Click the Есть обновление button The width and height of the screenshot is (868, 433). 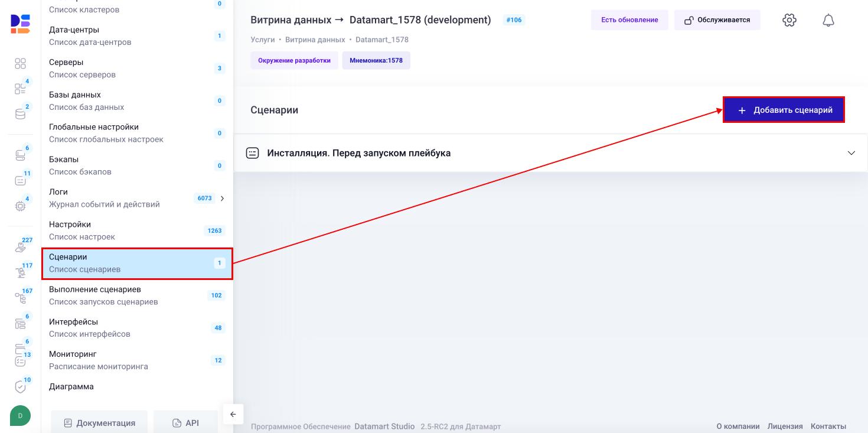point(629,20)
